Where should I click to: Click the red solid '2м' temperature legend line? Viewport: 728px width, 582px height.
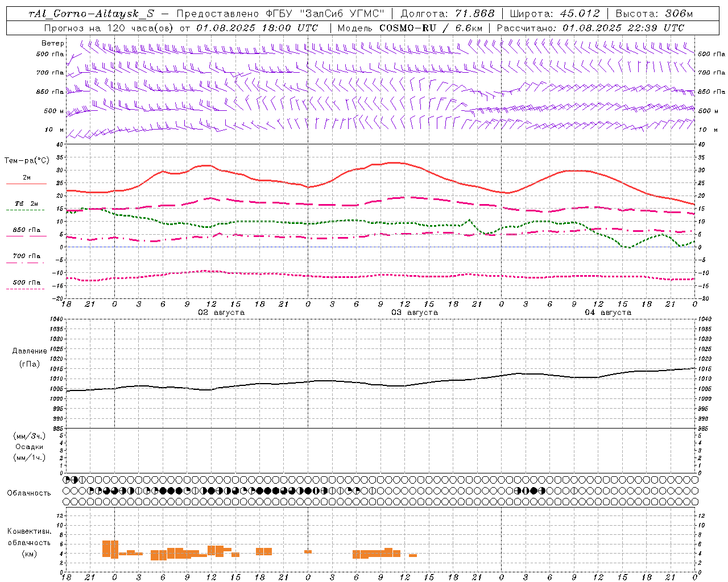coord(27,184)
